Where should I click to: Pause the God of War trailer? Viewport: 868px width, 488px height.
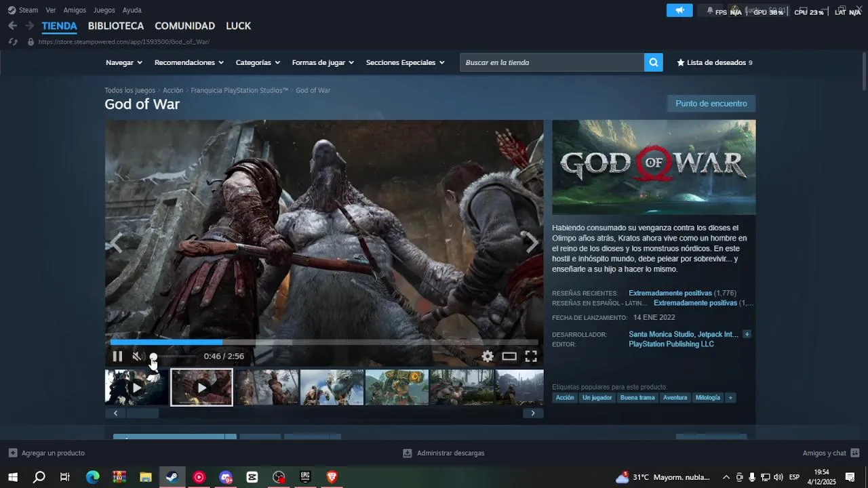click(x=117, y=357)
